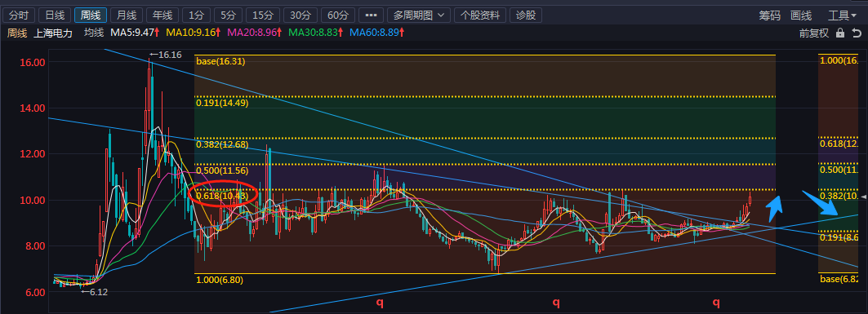This screenshot has height=314, width=868.
Task: Click the 周线 label beside the stock name
Action: point(16,33)
